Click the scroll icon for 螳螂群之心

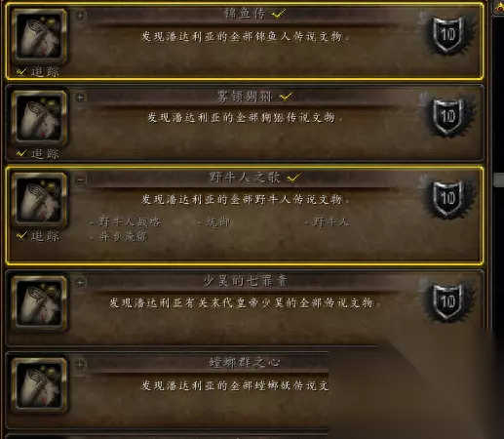[x=39, y=385]
